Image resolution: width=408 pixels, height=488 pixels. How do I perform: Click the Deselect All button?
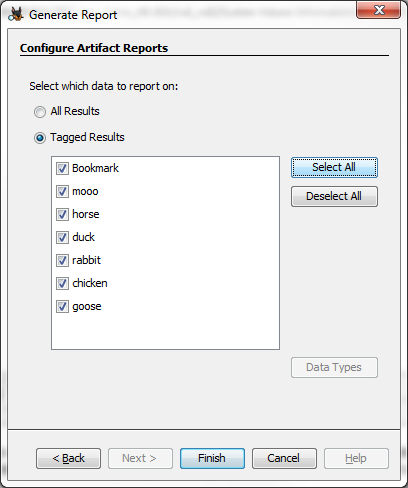334,196
